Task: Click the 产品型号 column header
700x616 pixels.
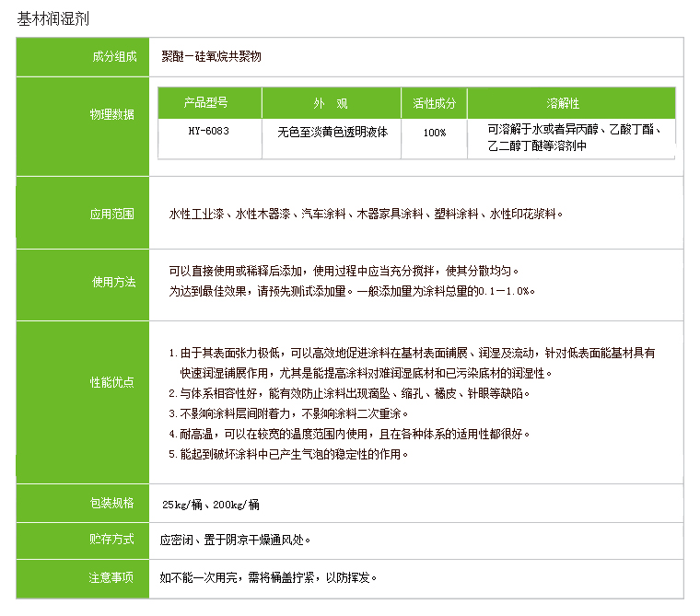Action: coord(209,102)
